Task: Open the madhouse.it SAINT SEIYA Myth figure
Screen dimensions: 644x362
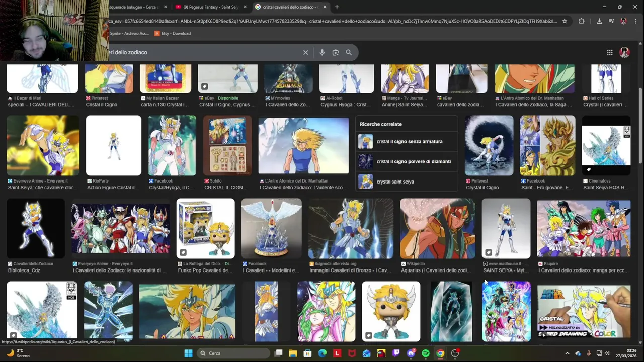Action: pos(506,228)
